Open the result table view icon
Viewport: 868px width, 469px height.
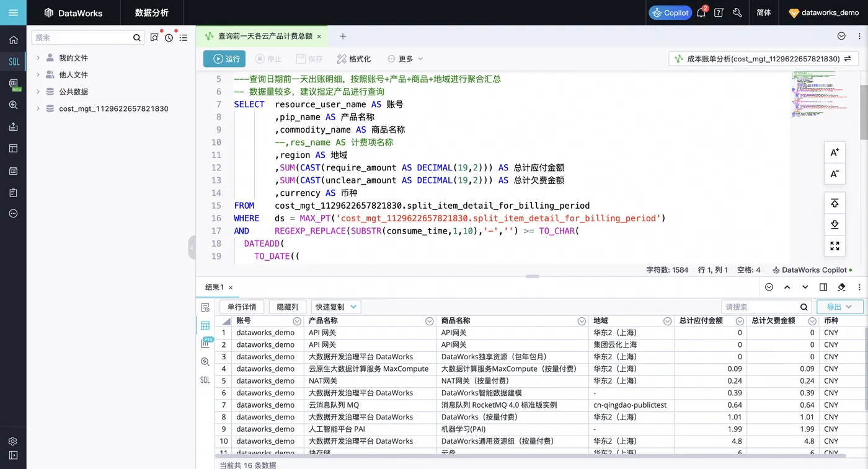205,325
